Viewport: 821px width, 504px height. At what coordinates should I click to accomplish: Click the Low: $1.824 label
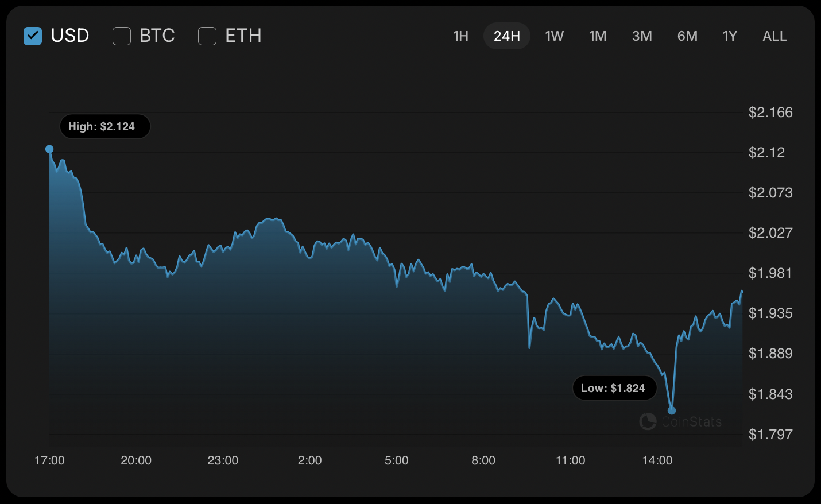[x=614, y=388]
